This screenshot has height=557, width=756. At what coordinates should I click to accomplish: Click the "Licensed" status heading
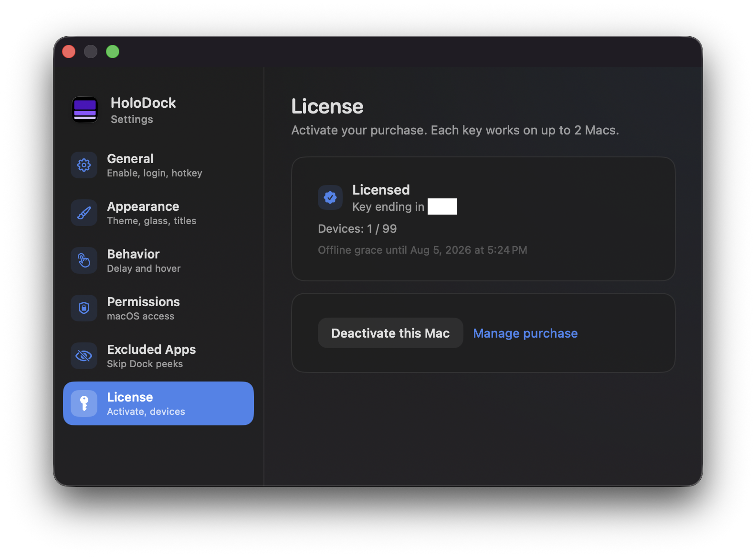pos(381,190)
